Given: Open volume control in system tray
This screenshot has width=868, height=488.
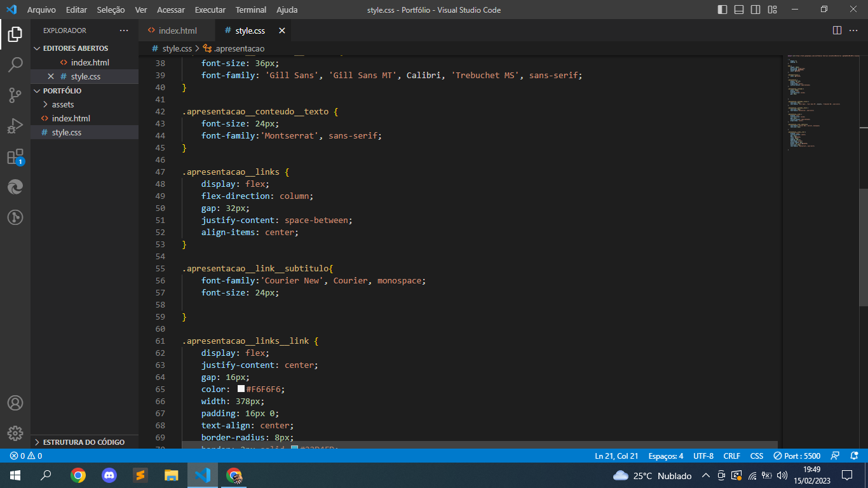Looking at the screenshot, I should coord(782,475).
